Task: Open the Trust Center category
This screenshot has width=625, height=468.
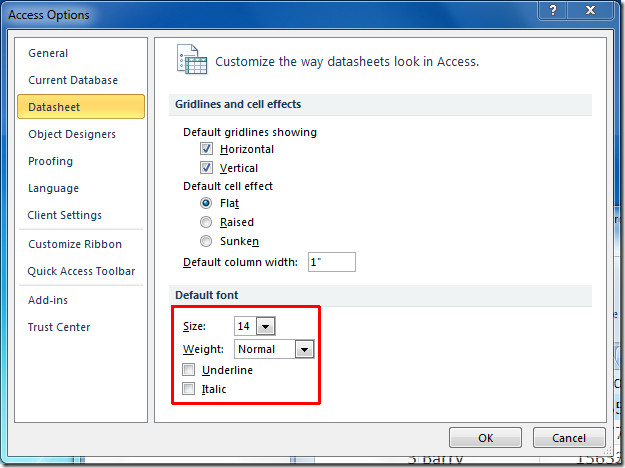Action: pos(81,327)
